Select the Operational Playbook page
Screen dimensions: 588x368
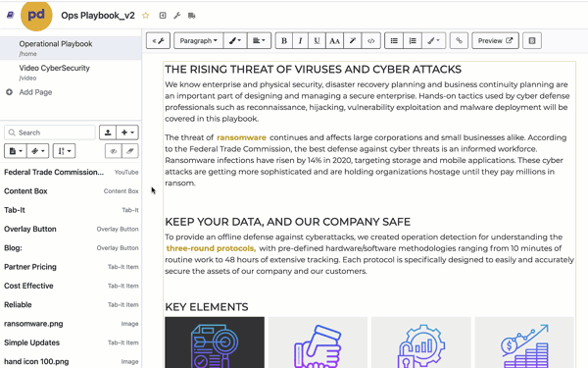point(71,48)
